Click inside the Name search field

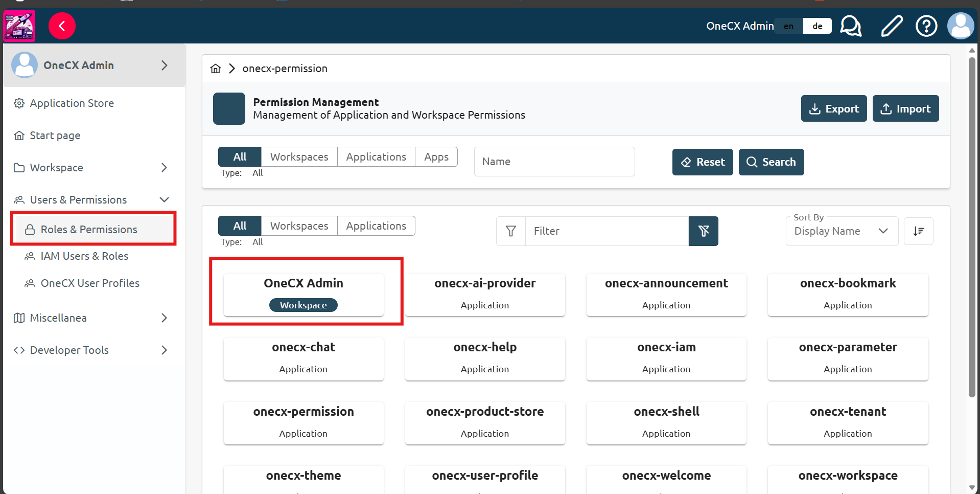(x=554, y=161)
